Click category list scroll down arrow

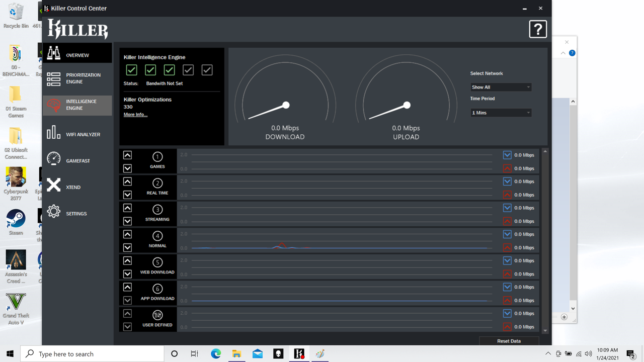545,330
